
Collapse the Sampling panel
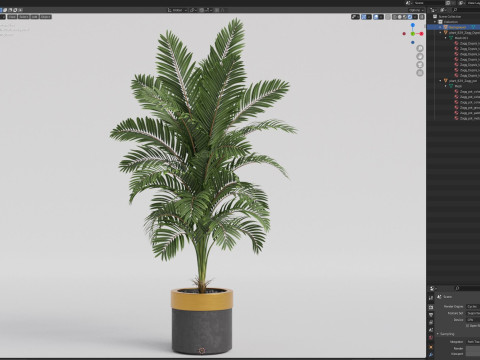point(438,334)
